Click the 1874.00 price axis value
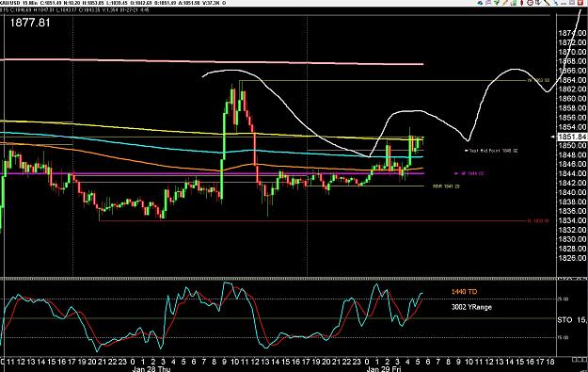 pyautogui.click(x=572, y=33)
